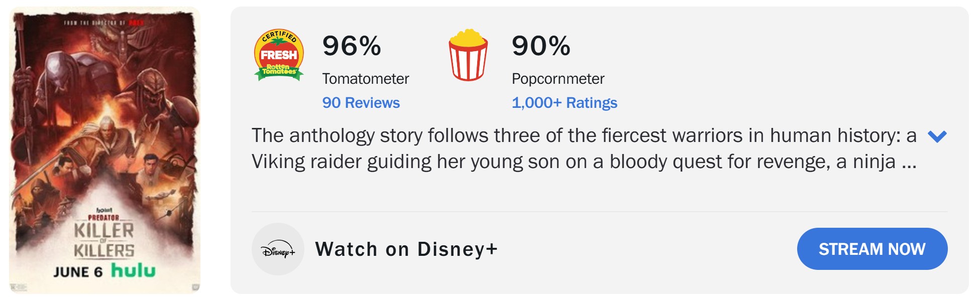980x303 pixels.
Task: Click the red popcorn bucket icon
Action: (468, 55)
